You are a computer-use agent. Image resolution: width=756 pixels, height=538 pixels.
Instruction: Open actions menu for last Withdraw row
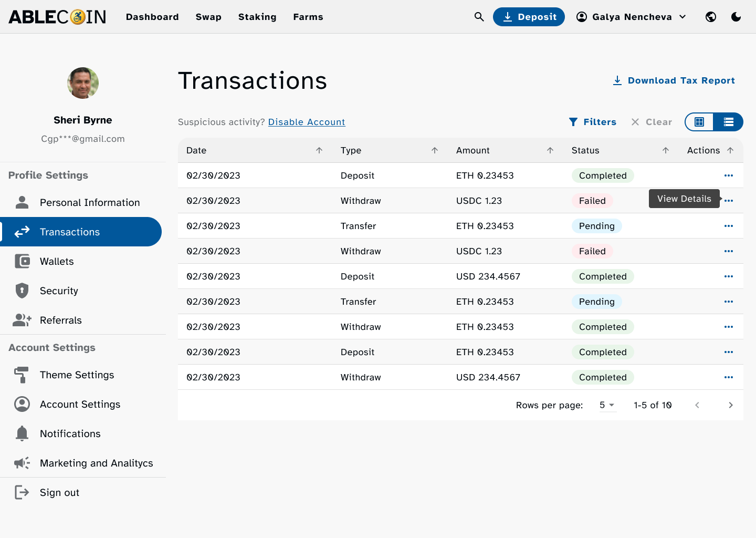point(728,377)
